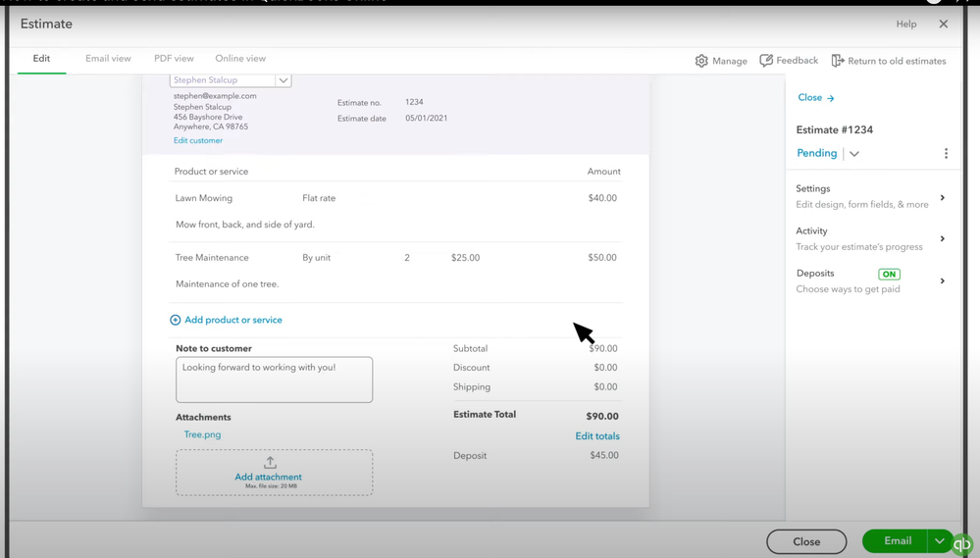Switch to the PDF view tab

(x=174, y=58)
